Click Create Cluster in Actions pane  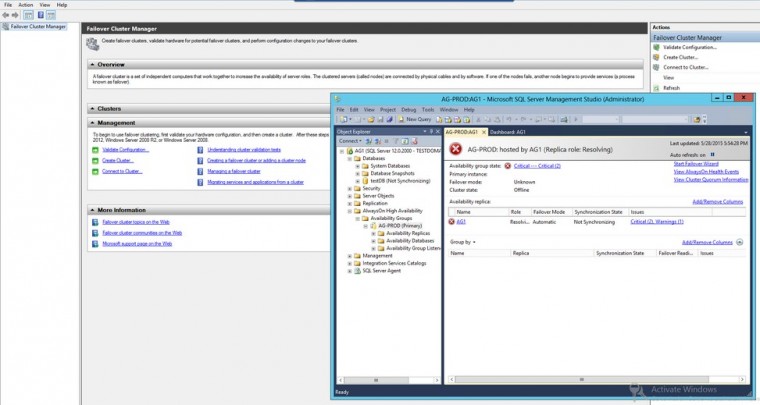[681, 57]
